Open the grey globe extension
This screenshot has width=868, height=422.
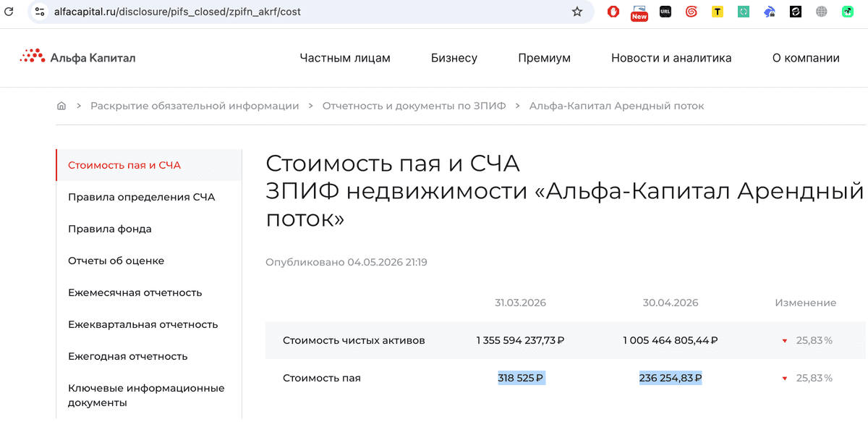pos(822,12)
